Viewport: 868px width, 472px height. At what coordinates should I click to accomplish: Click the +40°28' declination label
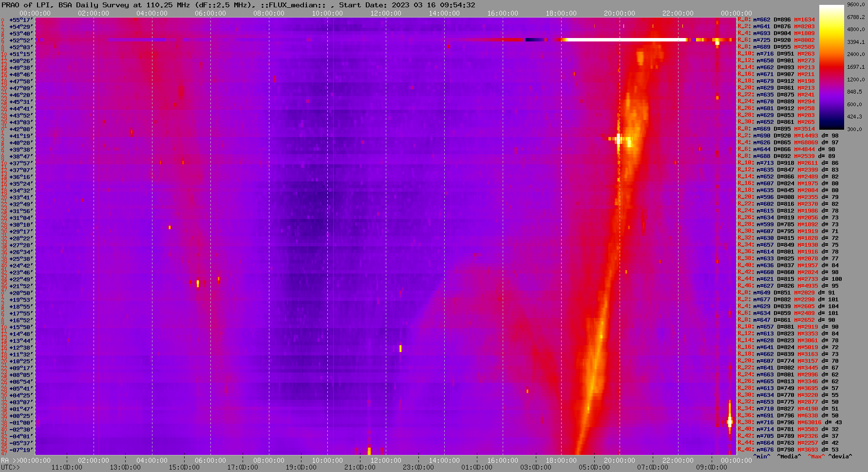click(x=21, y=142)
